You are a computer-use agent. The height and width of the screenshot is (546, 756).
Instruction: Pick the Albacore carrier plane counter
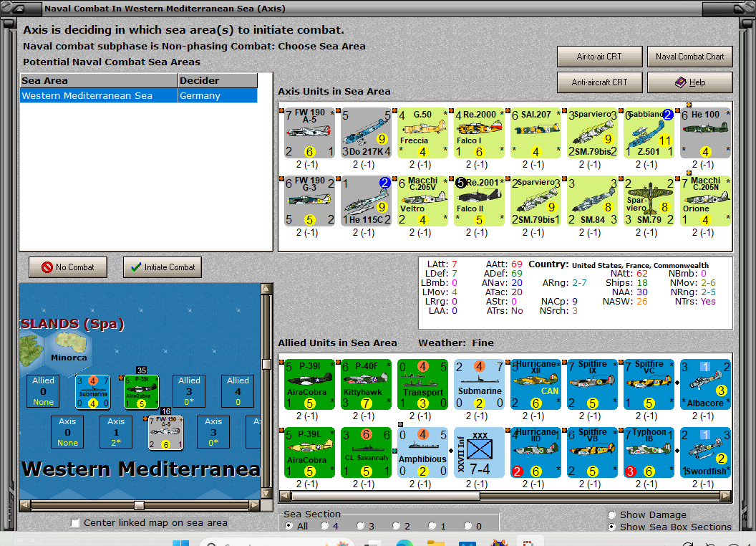point(705,385)
